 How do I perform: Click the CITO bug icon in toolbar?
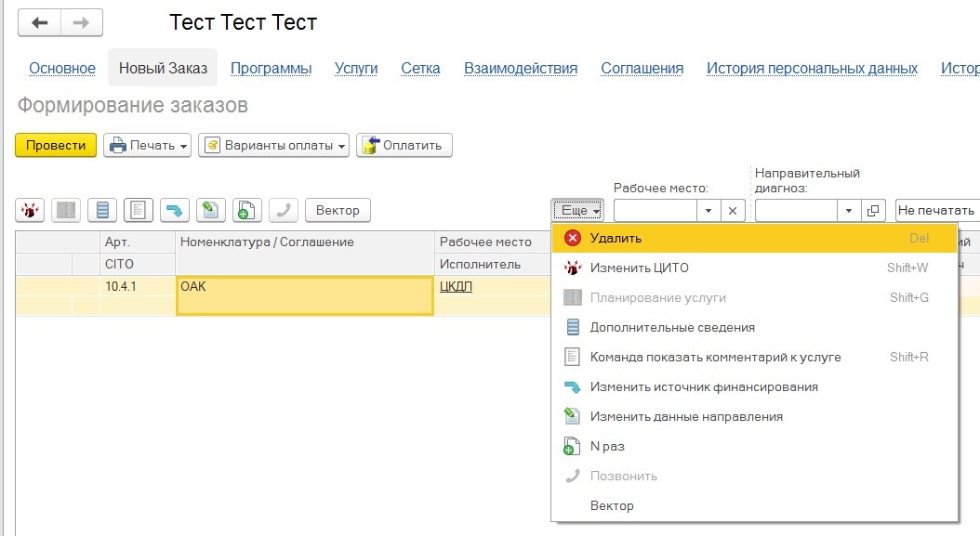coord(31,211)
